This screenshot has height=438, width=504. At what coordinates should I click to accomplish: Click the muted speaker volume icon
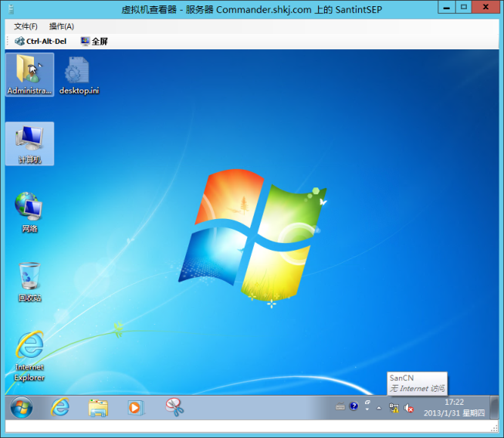[408, 408]
